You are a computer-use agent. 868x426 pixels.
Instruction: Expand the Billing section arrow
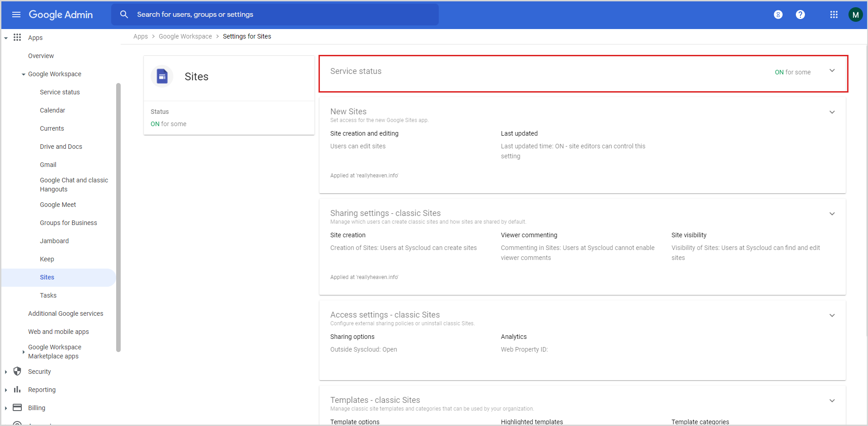point(6,408)
